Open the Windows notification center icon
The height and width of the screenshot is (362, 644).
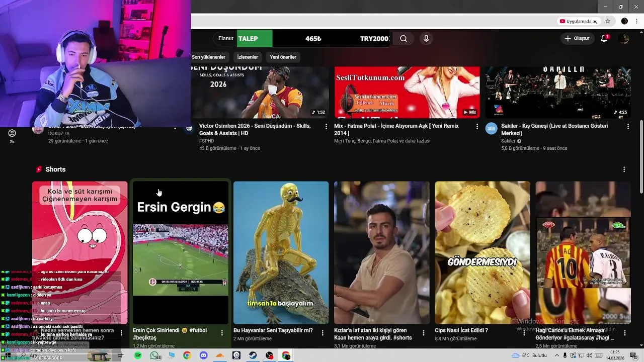[633, 355]
